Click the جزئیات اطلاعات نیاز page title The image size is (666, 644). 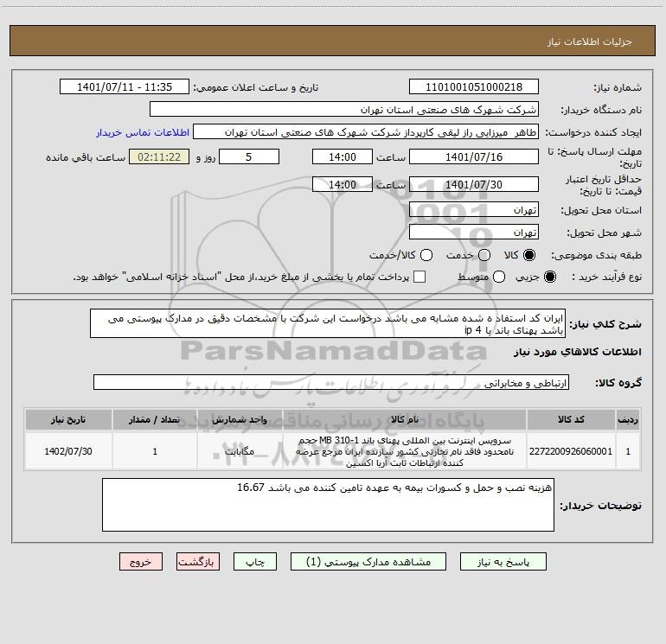pyautogui.click(x=590, y=41)
